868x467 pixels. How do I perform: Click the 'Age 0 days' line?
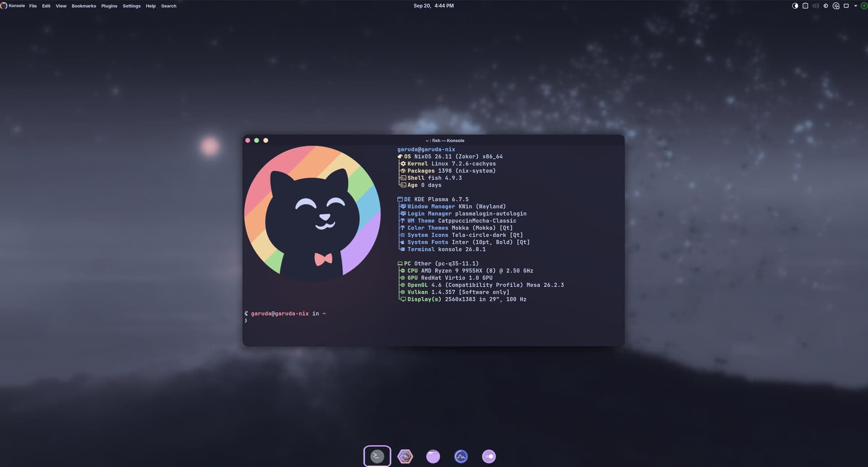coord(420,185)
